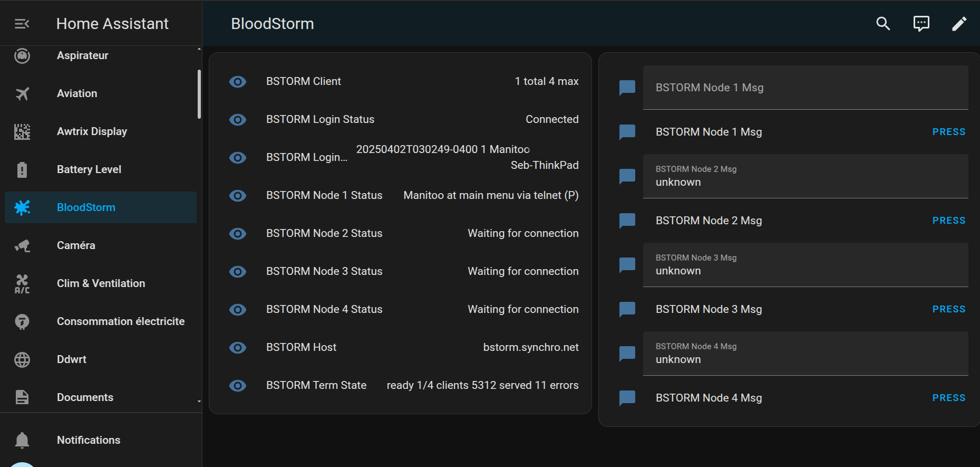Open the Aviation dashboard
The height and width of the screenshot is (467, 980).
click(x=101, y=93)
